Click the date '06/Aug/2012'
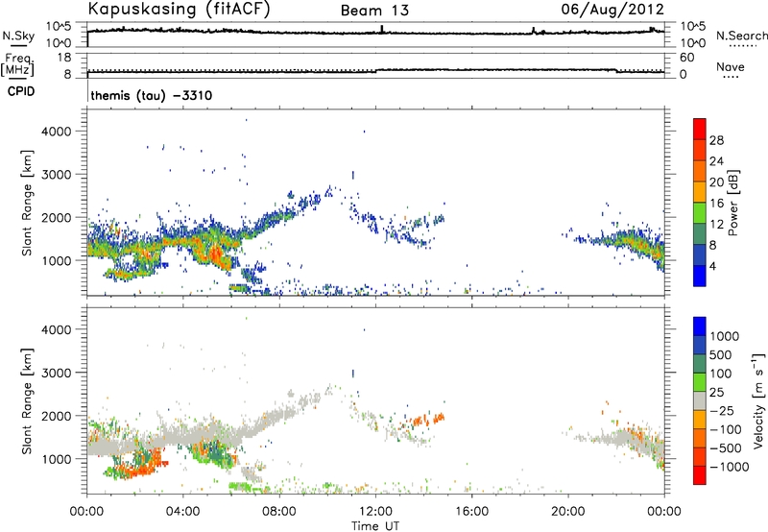Image resolution: width=768 pixels, height=532 pixels. coord(612,10)
